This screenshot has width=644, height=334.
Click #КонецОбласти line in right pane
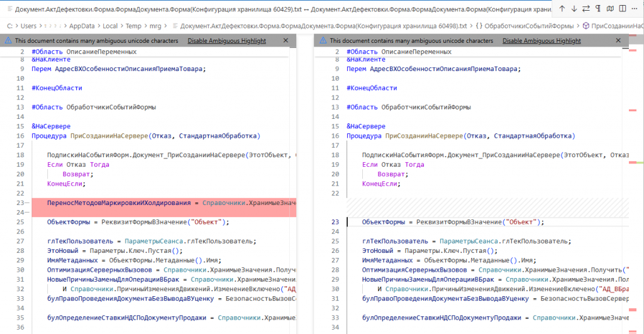click(372, 88)
